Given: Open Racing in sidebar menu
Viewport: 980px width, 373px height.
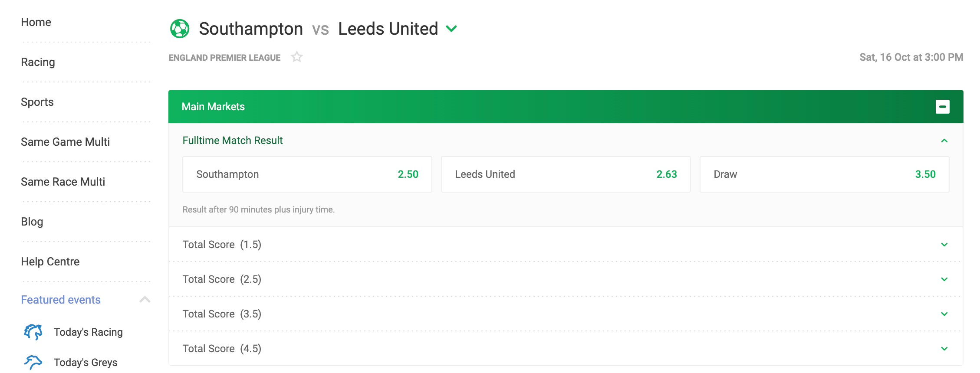Looking at the screenshot, I should pyautogui.click(x=38, y=62).
